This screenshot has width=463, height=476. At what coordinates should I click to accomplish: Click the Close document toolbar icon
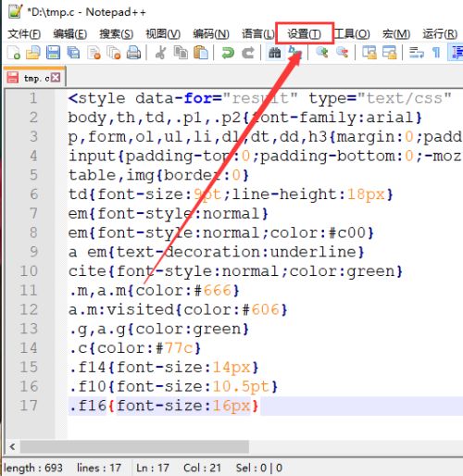coord(94,53)
